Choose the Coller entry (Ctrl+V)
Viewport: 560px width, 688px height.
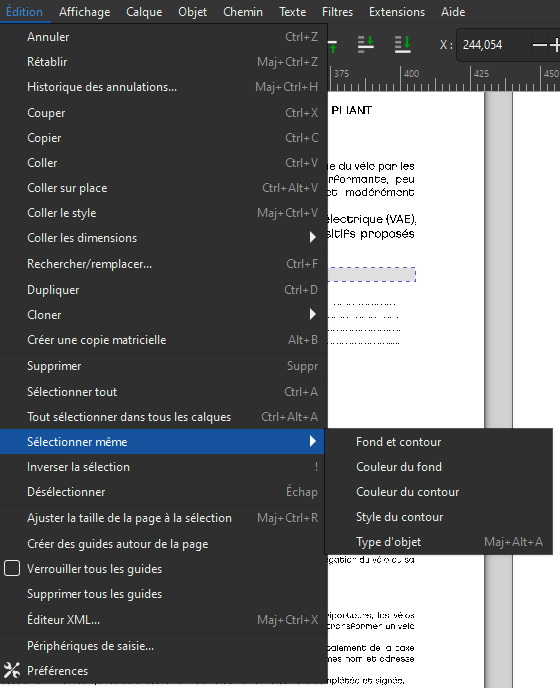(163, 163)
